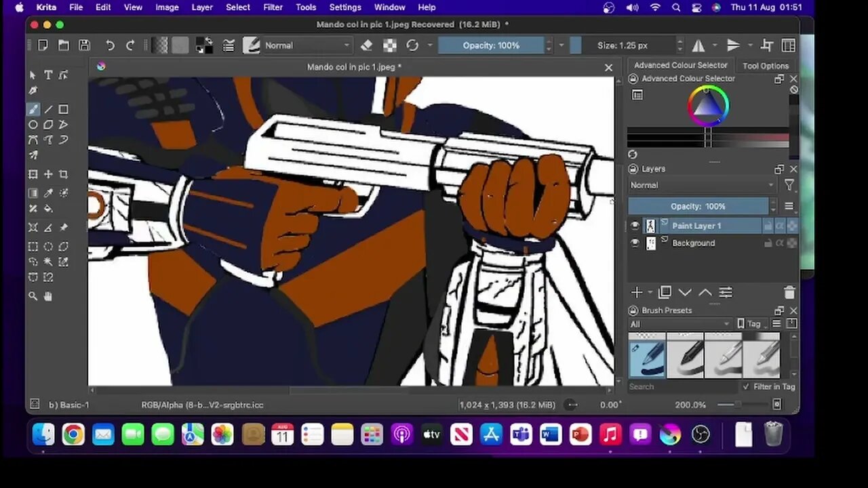The image size is (868, 488).
Task: Open the brush preset chooser icon
Action: (x=252, y=45)
